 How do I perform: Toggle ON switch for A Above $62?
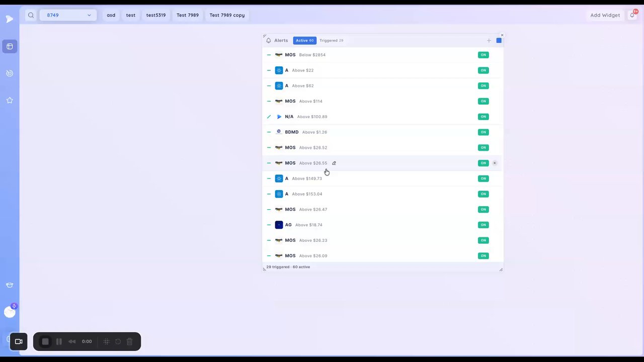[483, 85]
